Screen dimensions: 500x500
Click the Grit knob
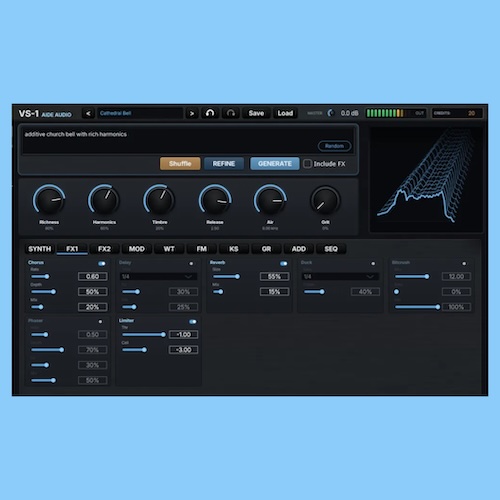[325, 200]
